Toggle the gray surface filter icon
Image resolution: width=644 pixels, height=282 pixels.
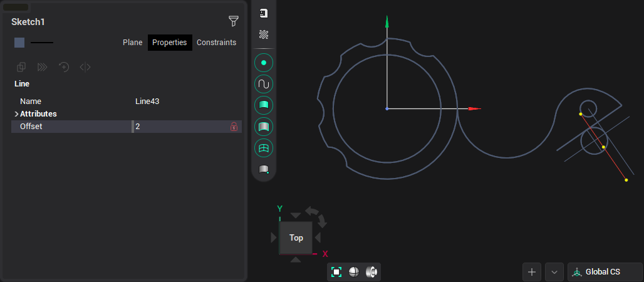(x=264, y=127)
